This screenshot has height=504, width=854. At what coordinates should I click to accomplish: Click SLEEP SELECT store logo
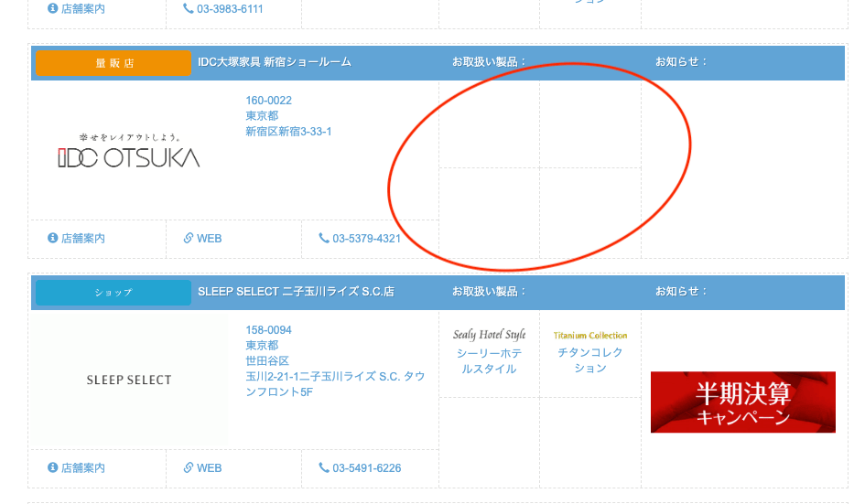[129, 380]
